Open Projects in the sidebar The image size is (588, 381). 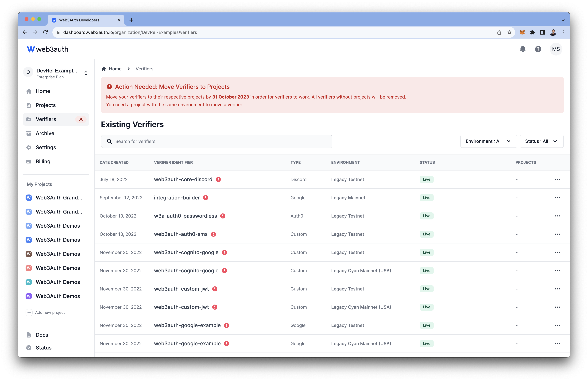(x=56, y=105)
